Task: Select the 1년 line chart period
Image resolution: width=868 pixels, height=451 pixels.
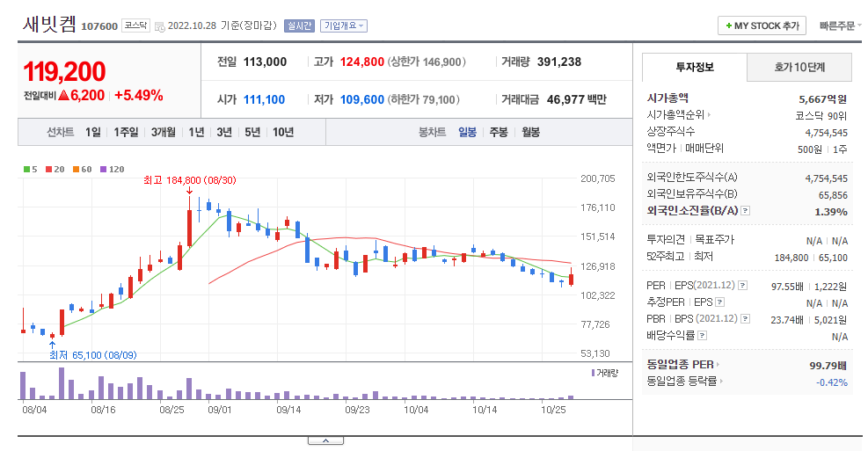Action: 196,132
